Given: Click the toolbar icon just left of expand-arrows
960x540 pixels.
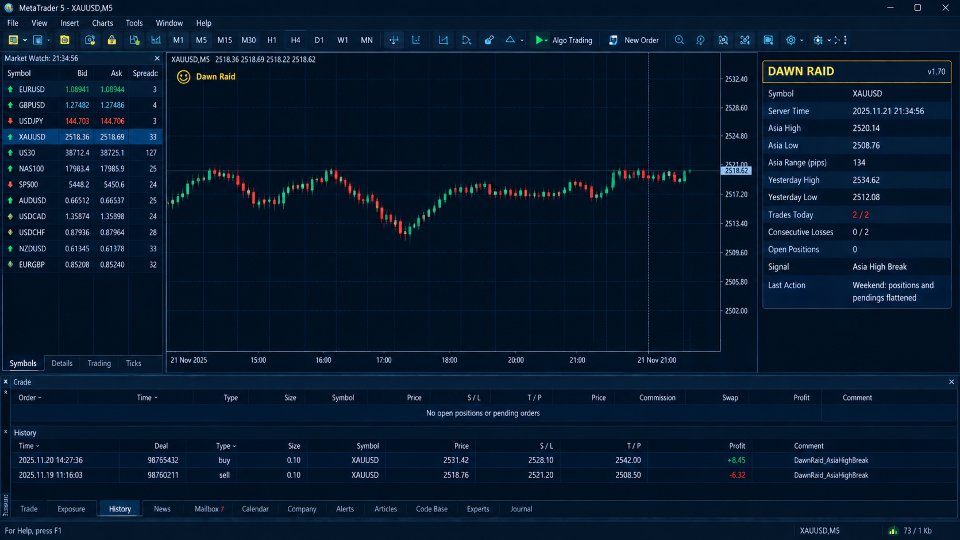Looking at the screenshot, I should [723, 40].
